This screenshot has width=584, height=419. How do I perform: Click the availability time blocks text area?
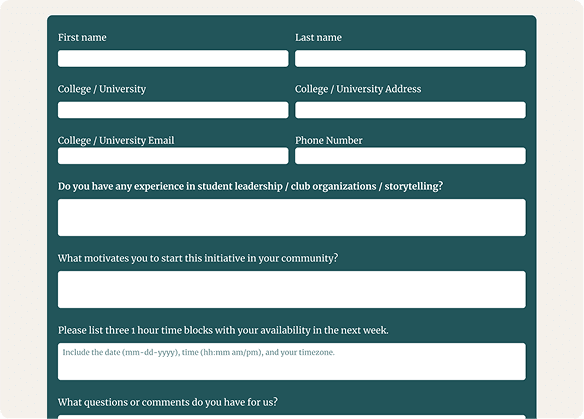pyautogui.click(x=292, y=362)
